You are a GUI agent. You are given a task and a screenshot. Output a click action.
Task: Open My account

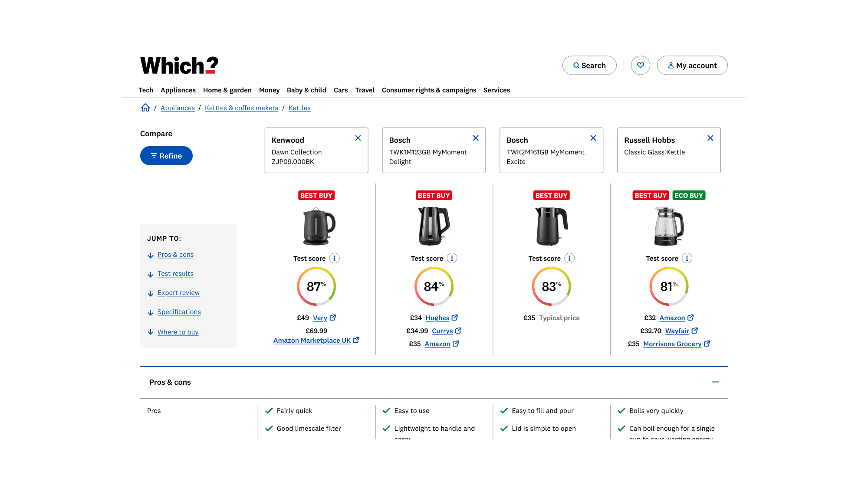click(692, 66)
